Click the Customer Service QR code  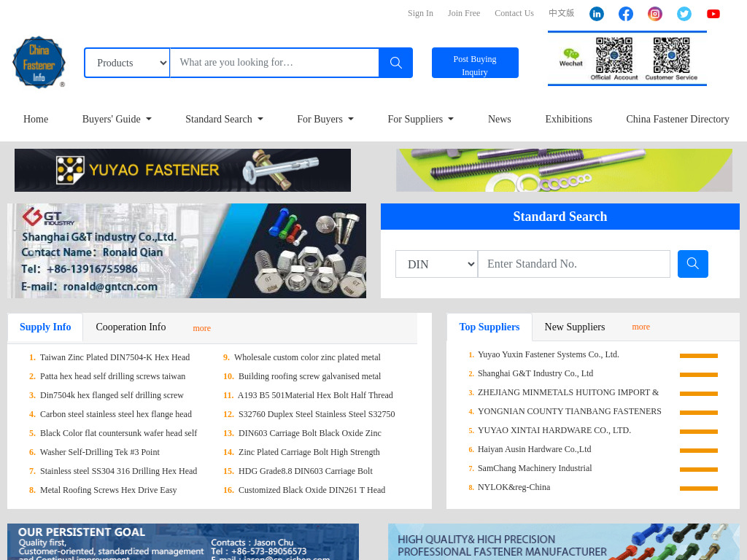pyautogui.click(x=671, y=55)
